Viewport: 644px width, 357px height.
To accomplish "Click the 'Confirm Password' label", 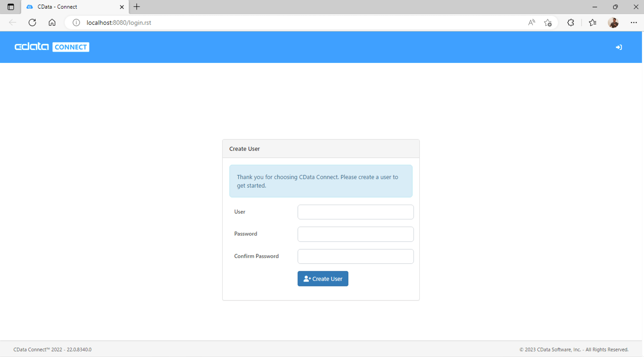I will pos(256,256).
